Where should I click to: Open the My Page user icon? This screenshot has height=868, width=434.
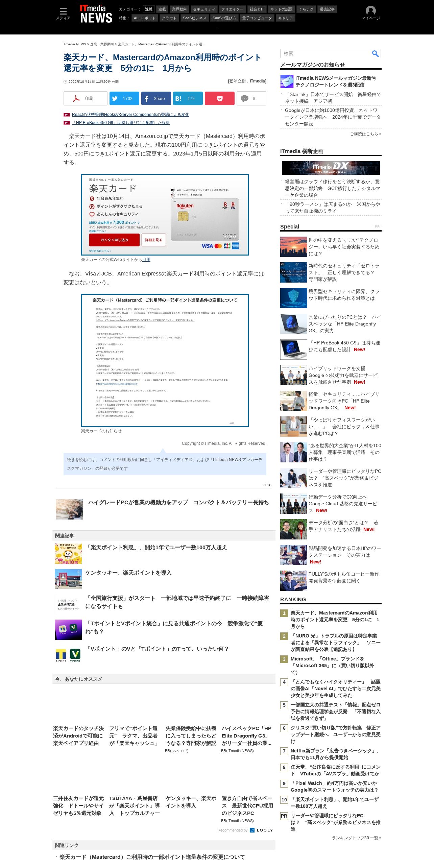tap(371, 11)
